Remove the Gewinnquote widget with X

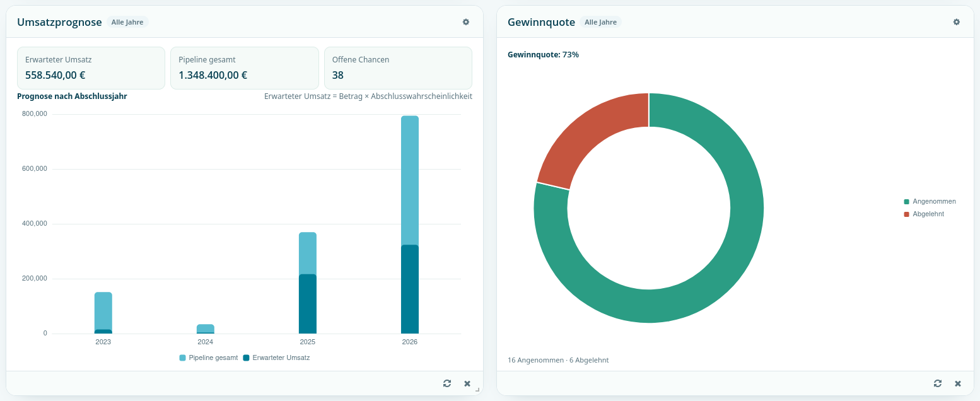pos(958,383)
